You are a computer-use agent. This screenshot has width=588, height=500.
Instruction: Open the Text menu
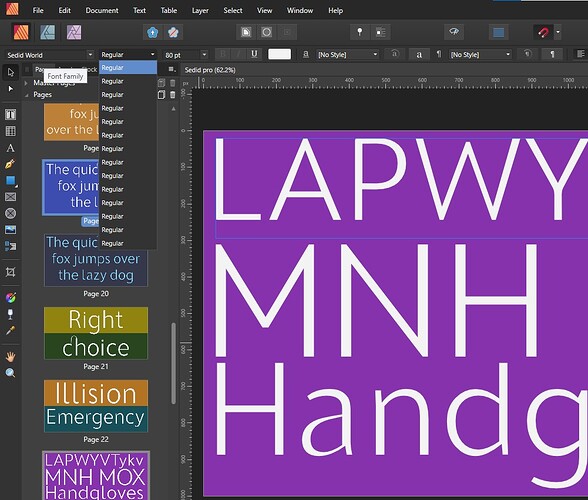(139, 11)
